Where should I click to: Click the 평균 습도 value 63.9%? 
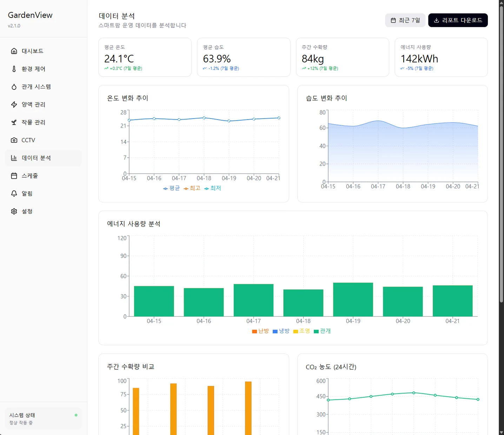point(217,59)
